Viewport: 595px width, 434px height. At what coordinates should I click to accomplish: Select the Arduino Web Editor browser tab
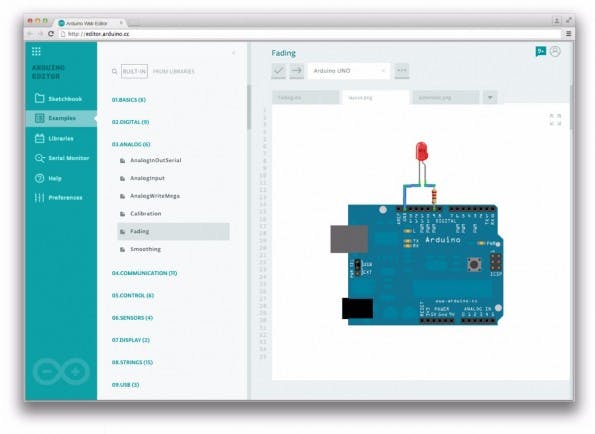coord(90,23)
